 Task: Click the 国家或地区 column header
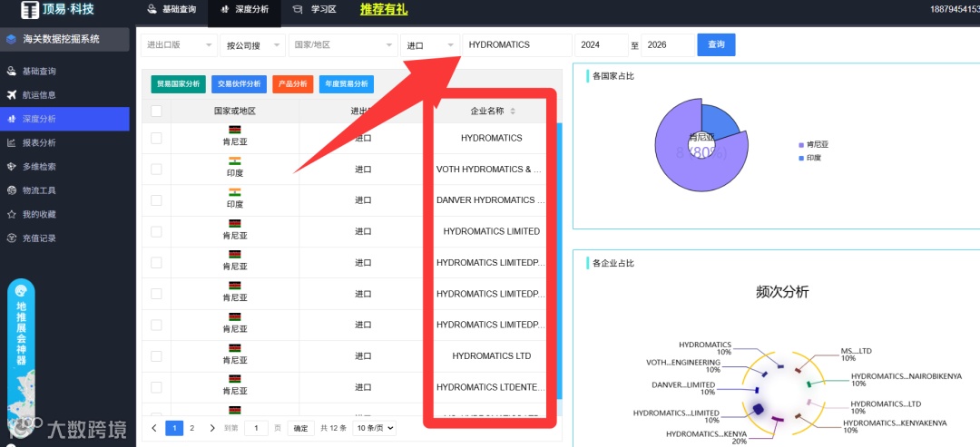[x=235, y=112]
